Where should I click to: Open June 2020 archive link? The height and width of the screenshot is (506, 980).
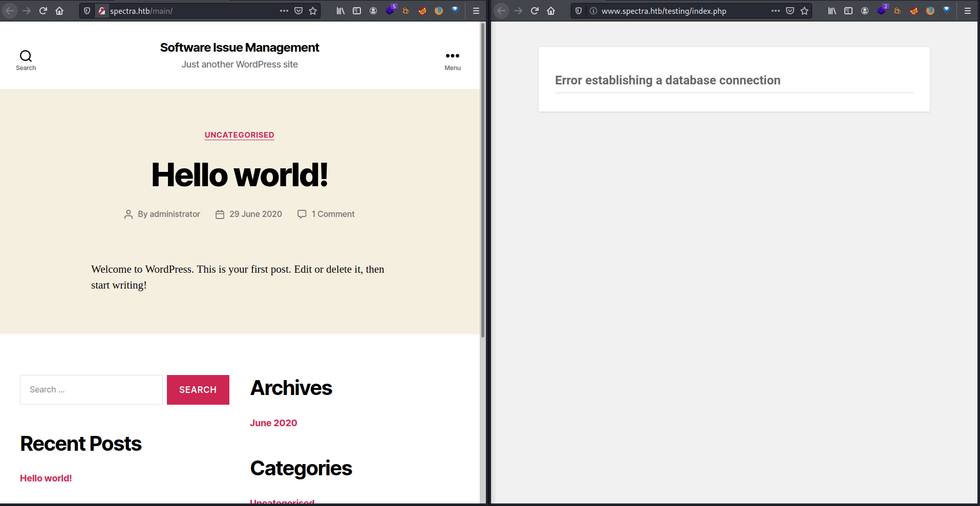pyautogui.click(x=273, y=423)
